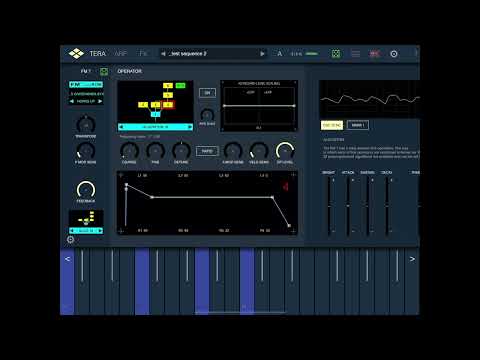The height and width of the screenshot is (360, 480).
Task: Select next HORNS UP module preset
Action: [x=100, y=101]
